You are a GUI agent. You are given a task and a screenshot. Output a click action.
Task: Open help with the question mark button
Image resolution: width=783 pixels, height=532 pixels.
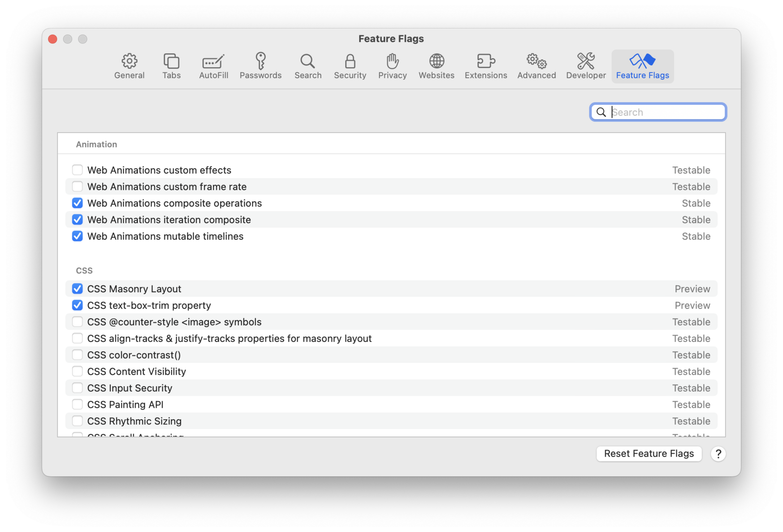tap(718, 454)
